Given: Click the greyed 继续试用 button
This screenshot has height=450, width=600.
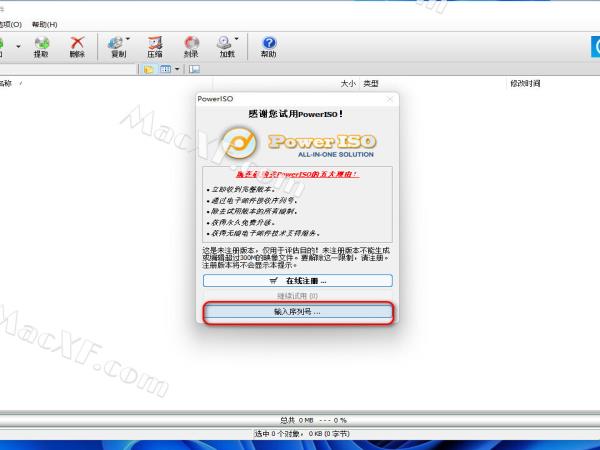Looking at the screenshot, I should [298, 296].
